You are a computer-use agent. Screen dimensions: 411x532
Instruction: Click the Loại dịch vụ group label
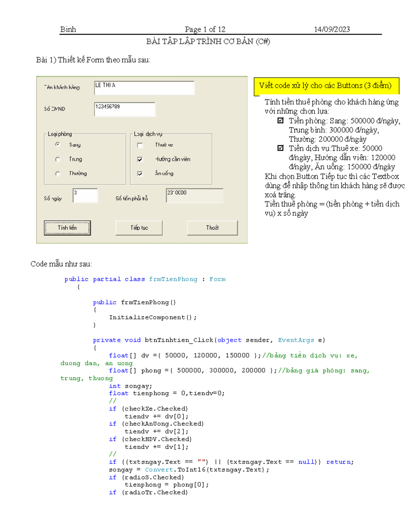click(x=148, y=134)
